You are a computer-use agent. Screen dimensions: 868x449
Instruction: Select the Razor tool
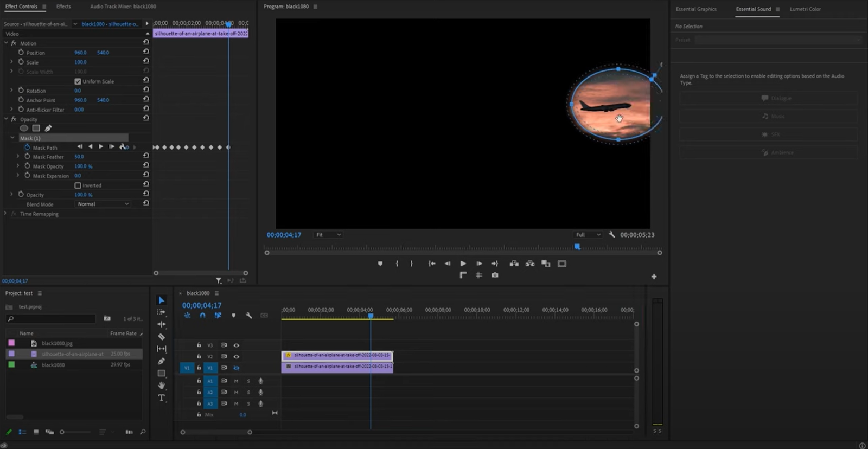pyautogui.click(x=161, y=337)
